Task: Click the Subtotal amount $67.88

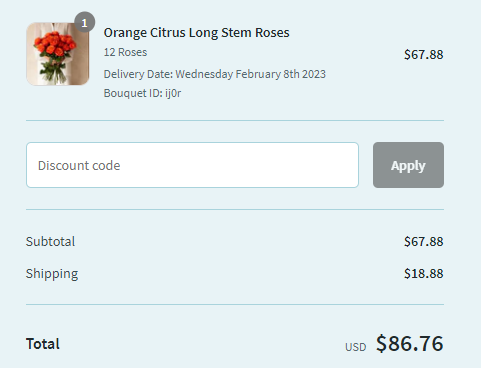Action: pos(424,241)
